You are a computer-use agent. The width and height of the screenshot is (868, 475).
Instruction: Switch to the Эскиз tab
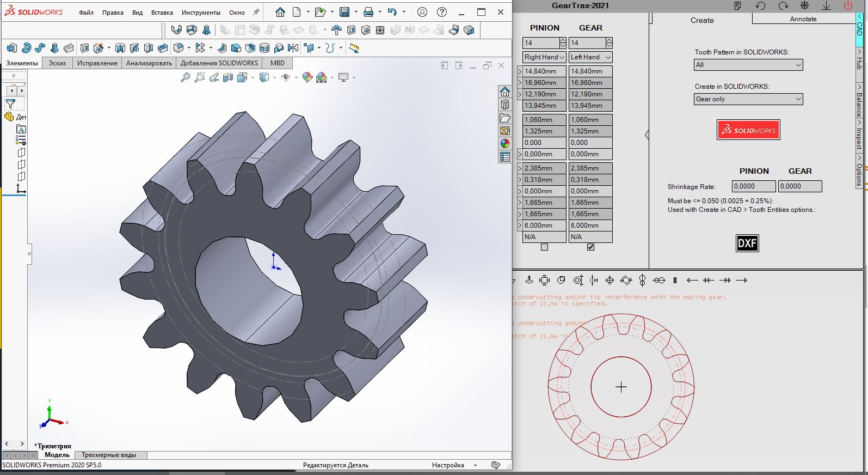coord(57,63)
